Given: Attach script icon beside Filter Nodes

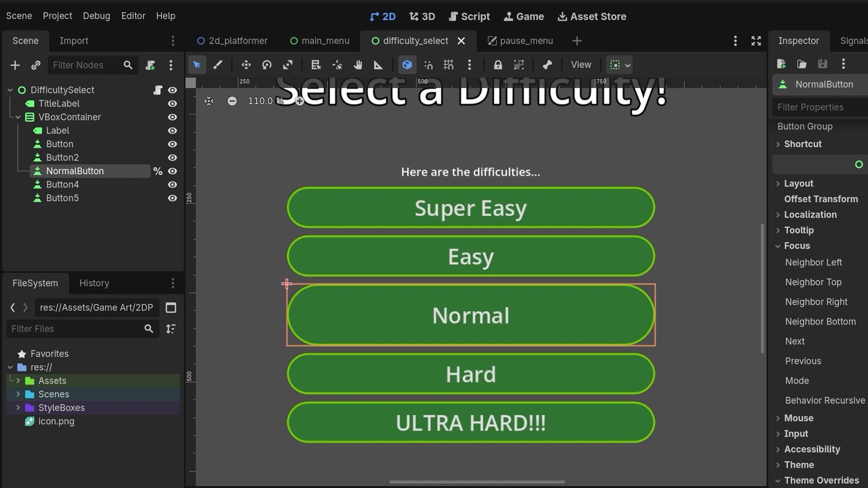Looking at the screenshot, I should [x=151, y=65].
